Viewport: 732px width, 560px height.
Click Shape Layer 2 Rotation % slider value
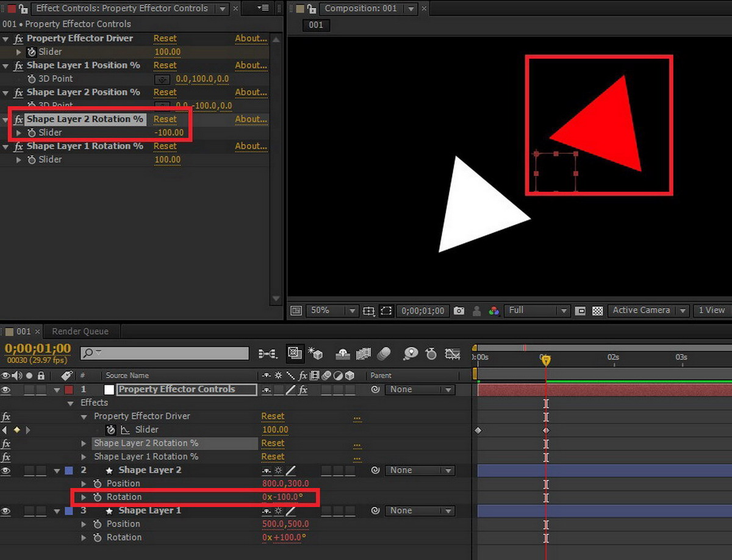tap(169, 132)
